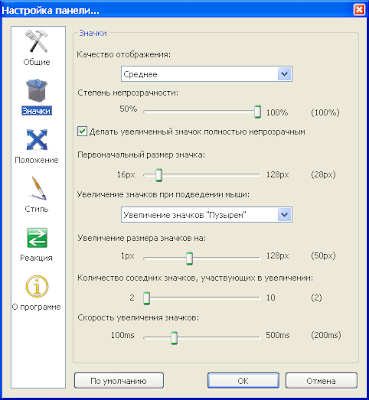The height and width of the screenshot is (400, 369).
Task: Select the Реакция label in sidebar
Action: click(36, 258)
